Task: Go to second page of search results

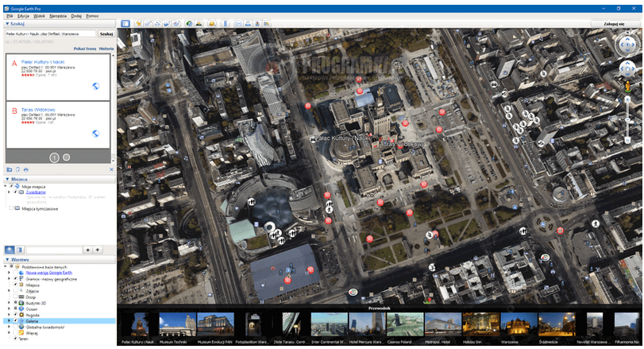Action: pos(66,157)
